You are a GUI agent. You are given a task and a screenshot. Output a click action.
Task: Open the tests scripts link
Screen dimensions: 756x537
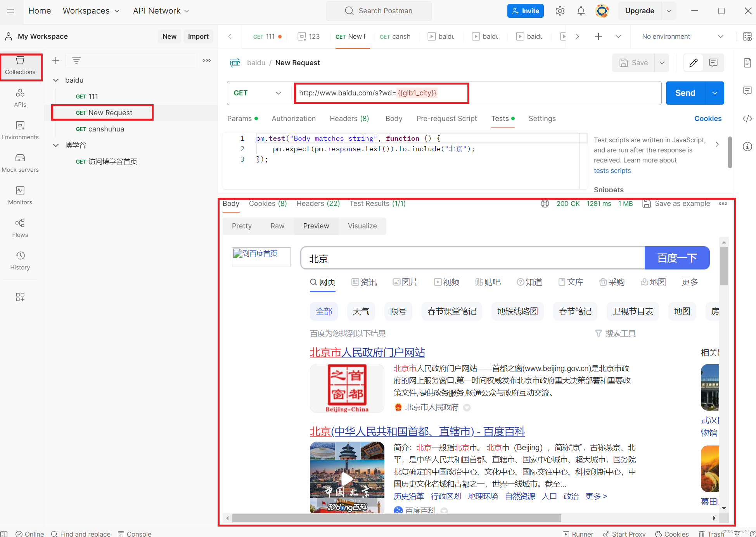click(x=612, y=171)
